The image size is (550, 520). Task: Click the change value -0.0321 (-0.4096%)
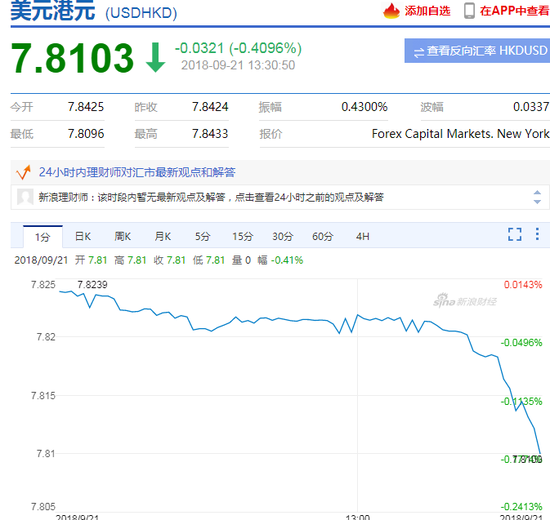(x=238, y=48)
